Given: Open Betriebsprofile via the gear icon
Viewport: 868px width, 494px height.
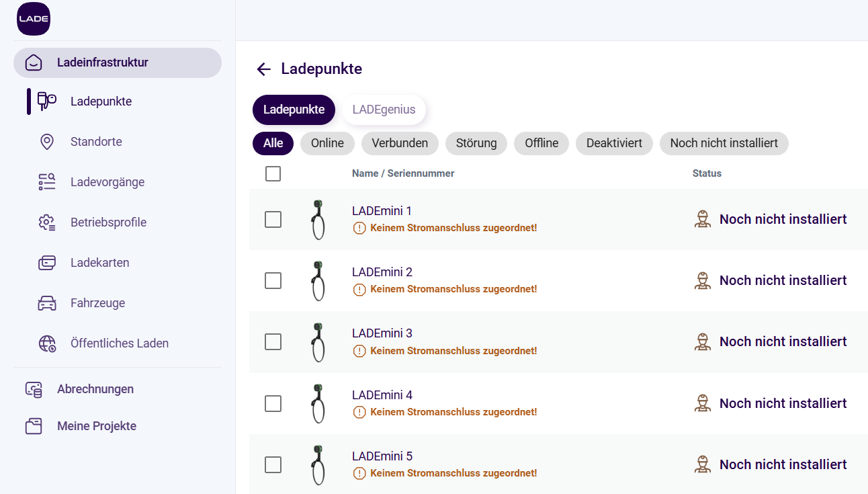Looking at the screenshot, I should [x=47, y=222].
